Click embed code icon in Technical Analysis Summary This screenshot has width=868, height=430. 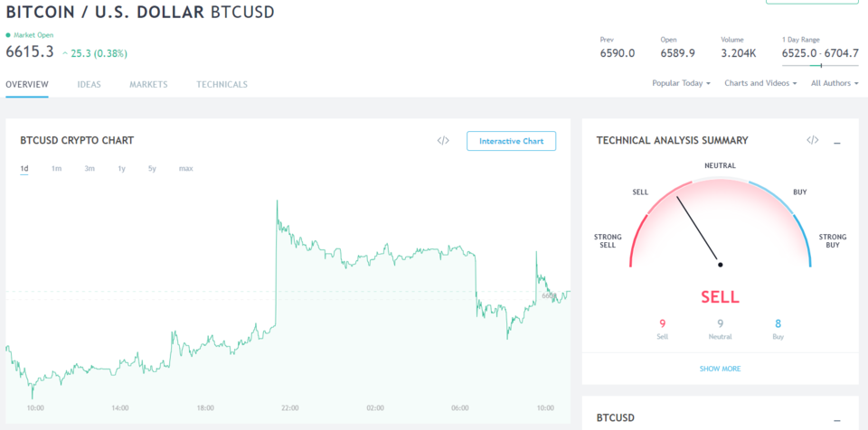coord(812,140)
